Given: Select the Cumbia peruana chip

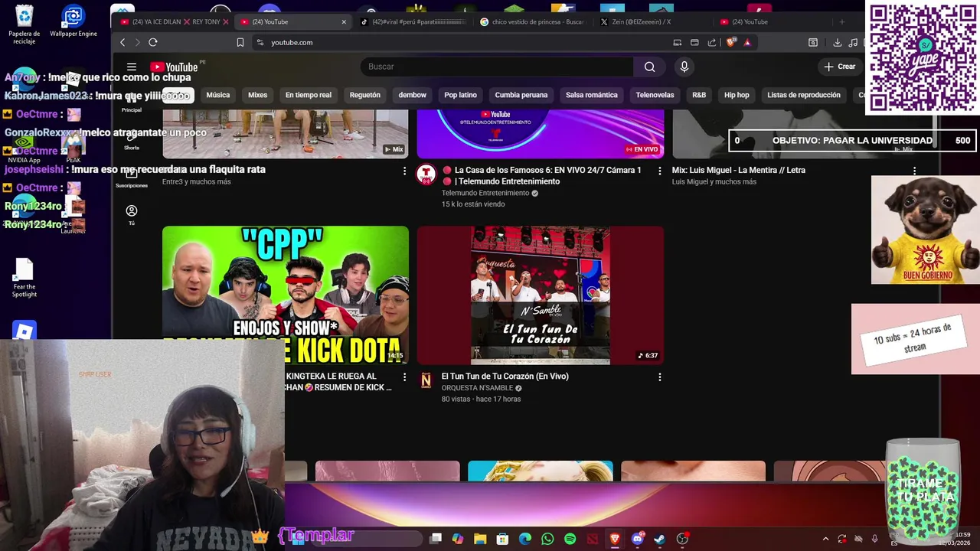Looking at the screenshot, I should coord(521,95).
